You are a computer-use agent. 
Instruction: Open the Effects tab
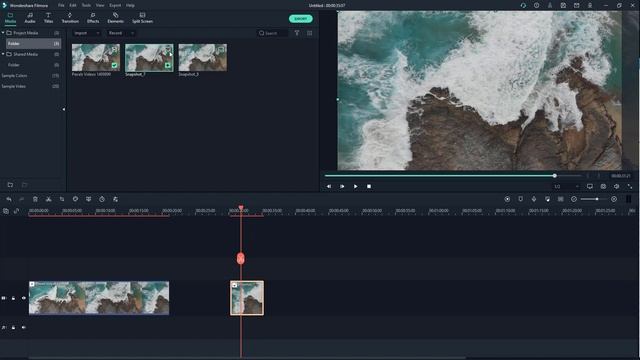[x=93, y=18]
